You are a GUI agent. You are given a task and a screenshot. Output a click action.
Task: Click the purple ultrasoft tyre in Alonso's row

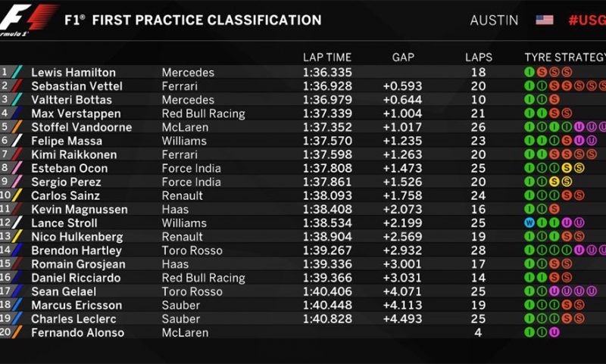[x=554, y=332]
